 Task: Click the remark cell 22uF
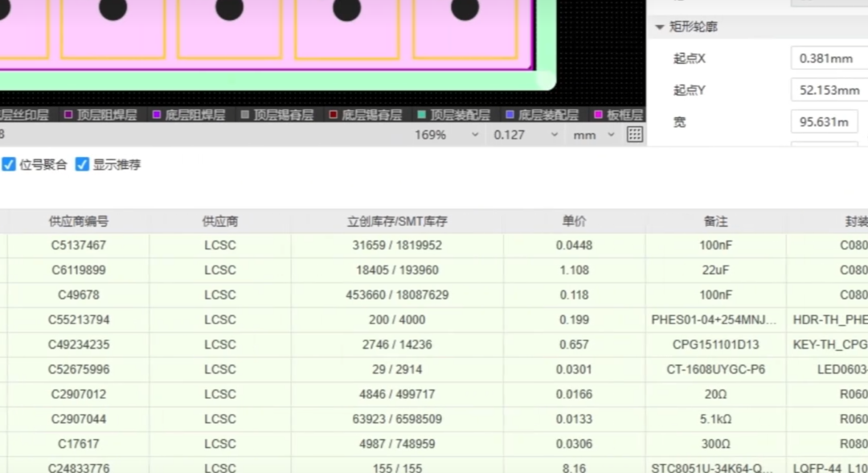tap(715, 270)
